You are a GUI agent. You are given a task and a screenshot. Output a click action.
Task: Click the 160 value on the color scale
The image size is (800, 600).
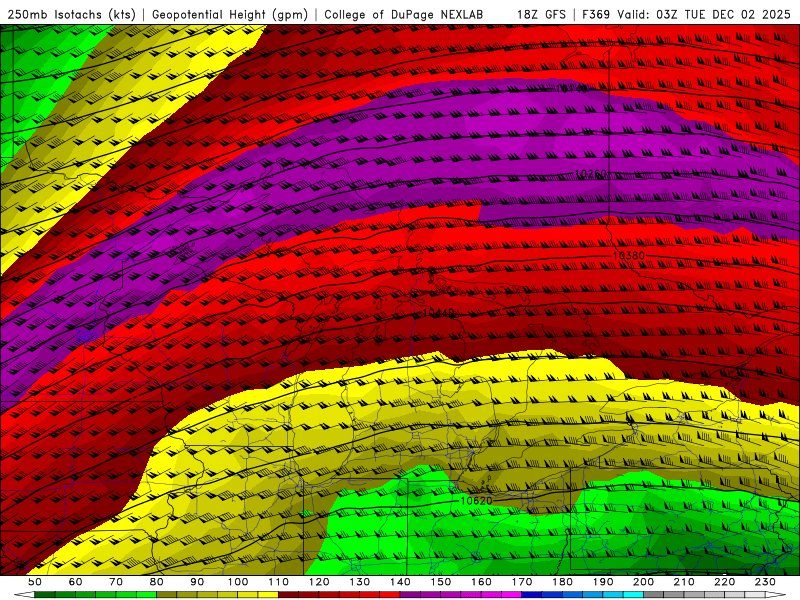pyautogui.click(x=481, y=582)
